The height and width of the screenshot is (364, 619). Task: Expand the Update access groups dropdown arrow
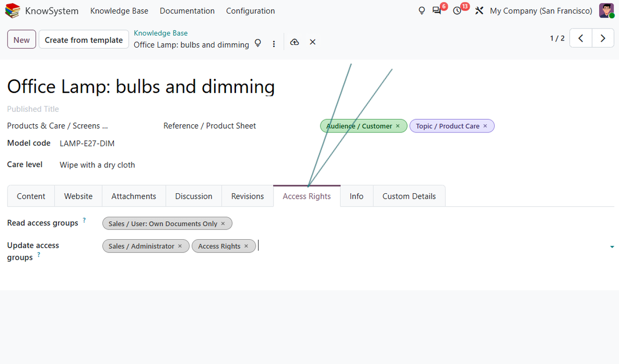point(612,247)
